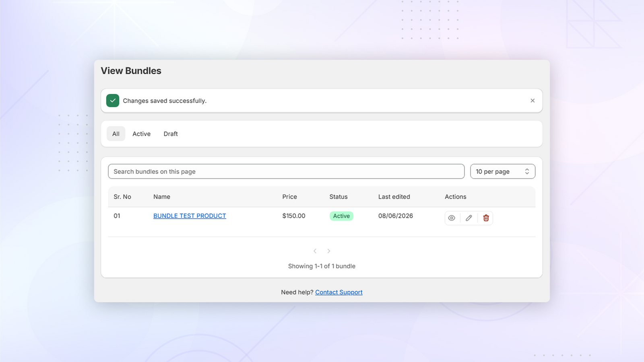Dismiss the success banner with X

533,101
